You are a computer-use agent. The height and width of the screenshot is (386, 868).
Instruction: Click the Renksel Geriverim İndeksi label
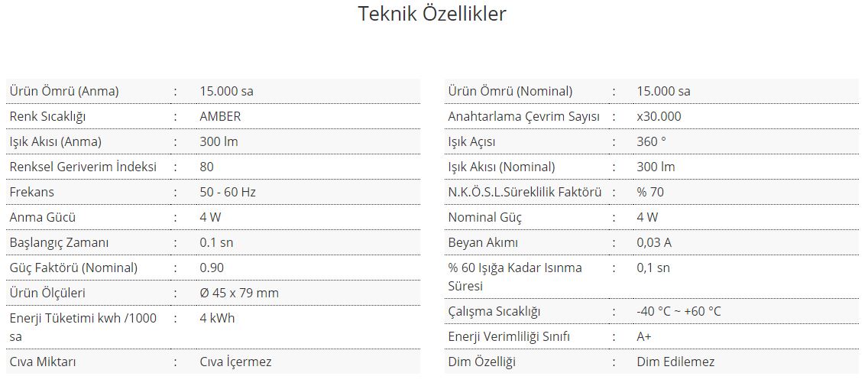point(83,167)
